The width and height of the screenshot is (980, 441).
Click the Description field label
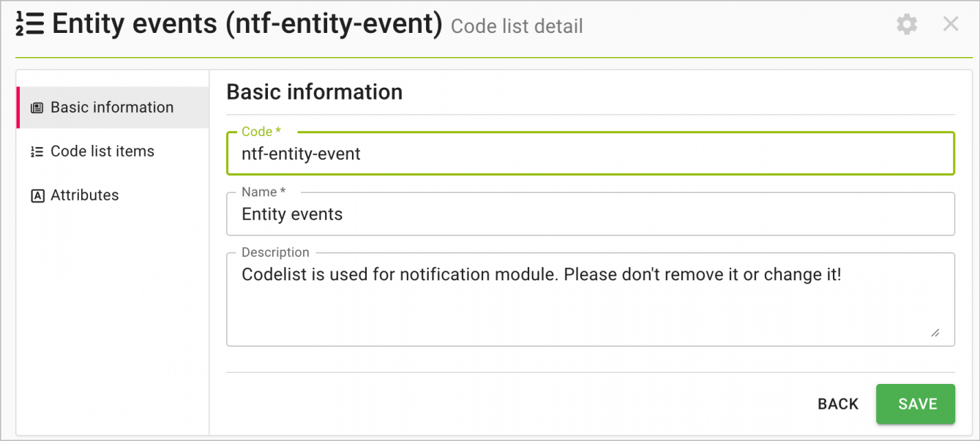pyautogui.click(x=275, y=252)
